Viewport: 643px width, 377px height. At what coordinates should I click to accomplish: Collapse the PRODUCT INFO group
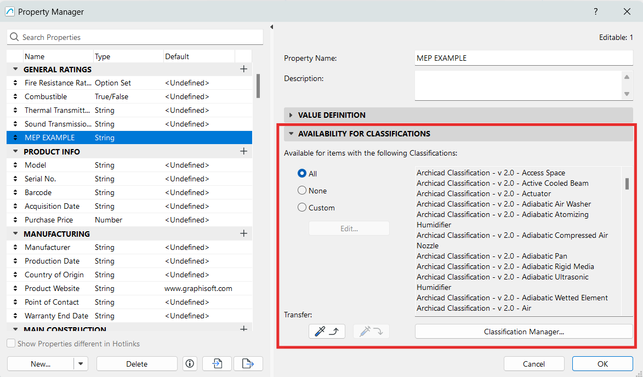coord(15,151)
